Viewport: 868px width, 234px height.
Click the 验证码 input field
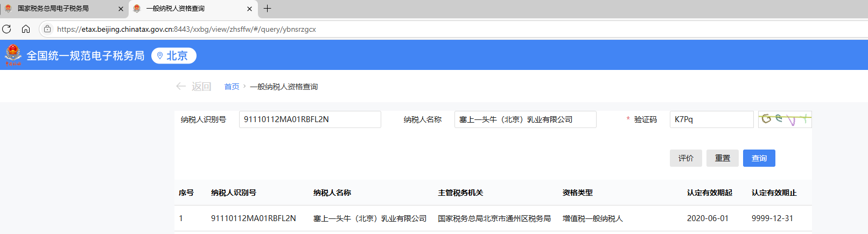coord(711,119)
